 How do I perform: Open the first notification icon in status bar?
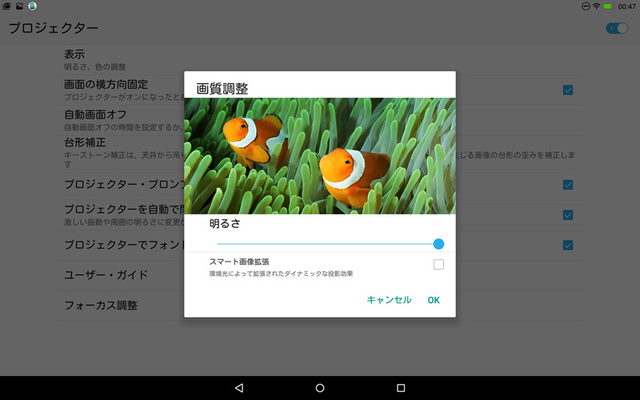7,6
